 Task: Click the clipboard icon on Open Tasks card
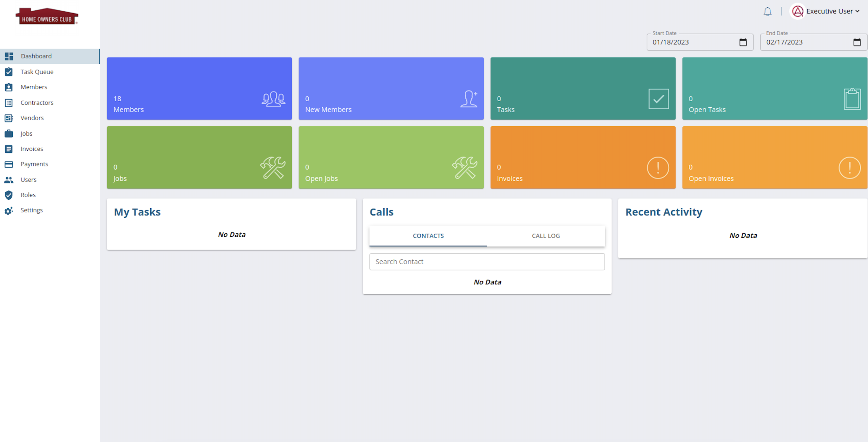pyautogui.click(x=852, y=99)
